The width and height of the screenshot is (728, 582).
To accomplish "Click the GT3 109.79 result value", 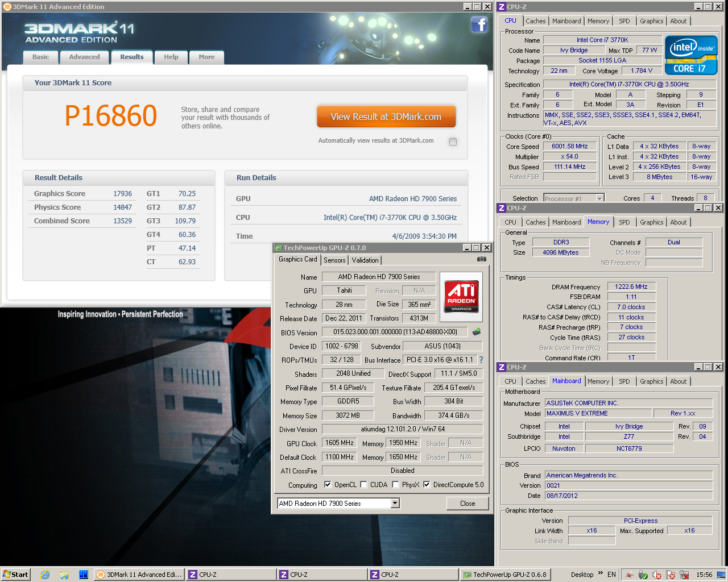I will pos(185,221).
